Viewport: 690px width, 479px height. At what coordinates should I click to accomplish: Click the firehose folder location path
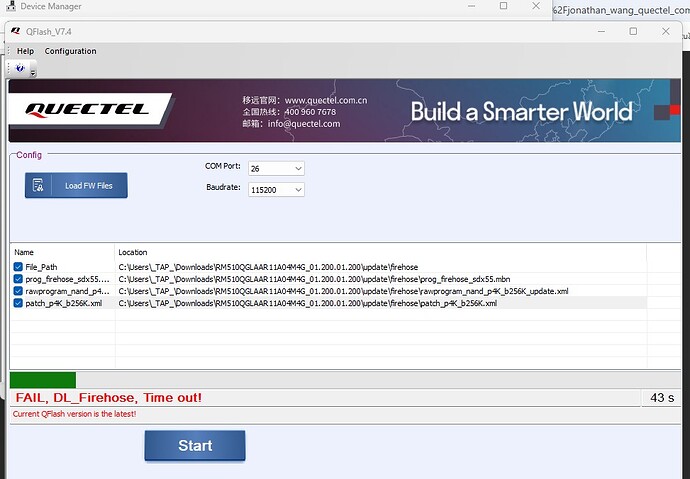click(x=268, y=267)
